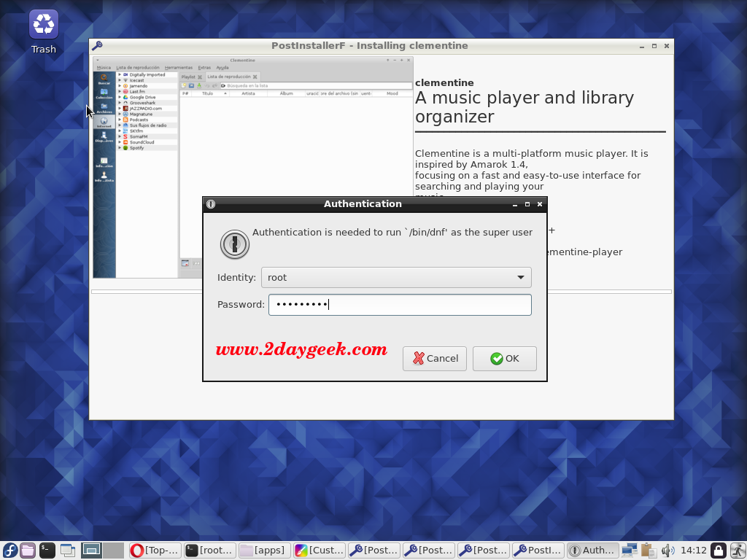Switch to the [root... terminal taskbar window
This screenshot has height=560, width=747.
pos(210,551)
